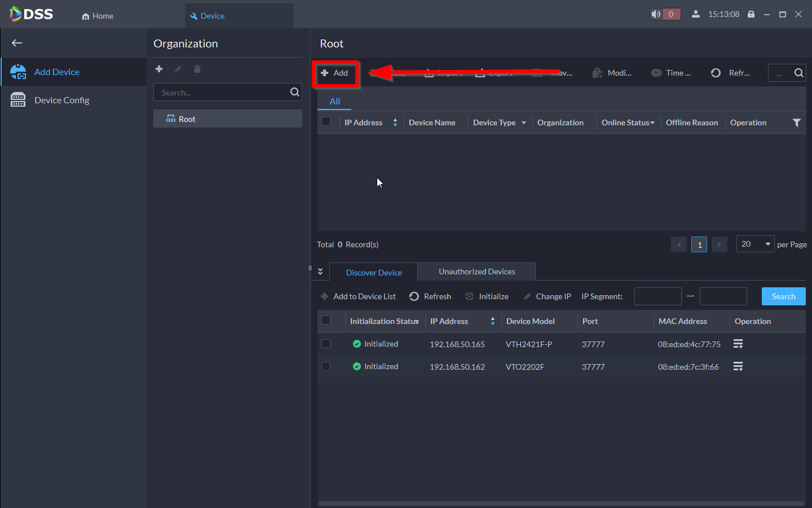This screenshot has width=812, height=508.
Task: Open the user account icon
Action: point(696,15)
